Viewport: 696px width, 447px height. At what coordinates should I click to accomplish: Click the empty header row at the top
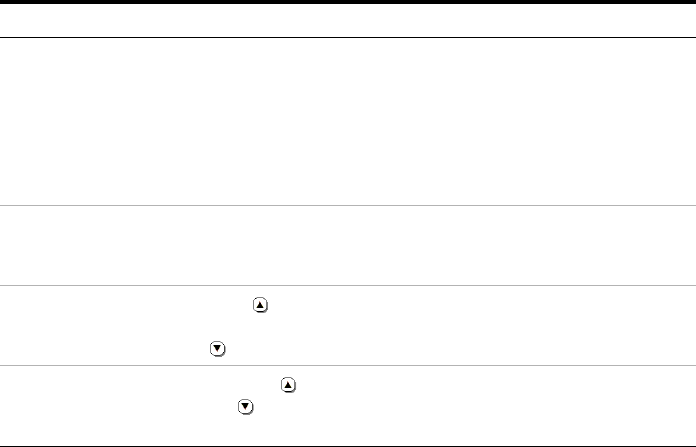[x=348, y=21]
